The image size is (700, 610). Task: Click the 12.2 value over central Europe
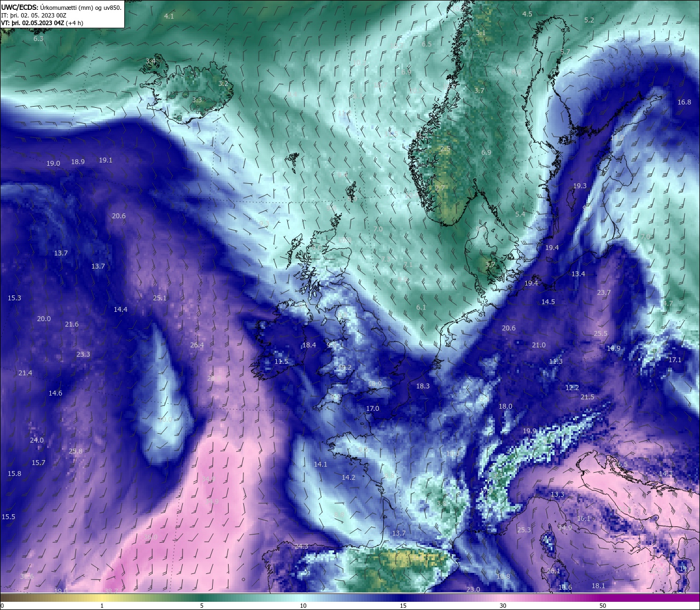pos(571,388)
